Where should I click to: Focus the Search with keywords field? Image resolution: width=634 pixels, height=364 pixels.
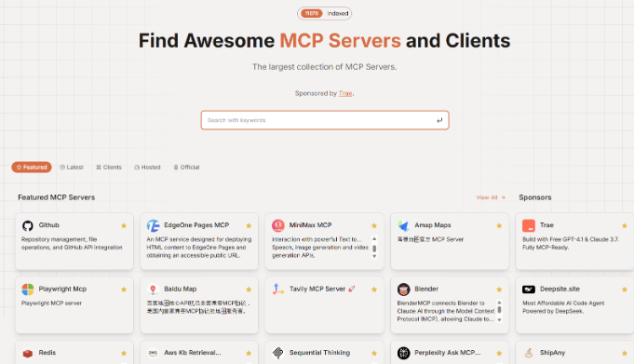pos(325,120)
